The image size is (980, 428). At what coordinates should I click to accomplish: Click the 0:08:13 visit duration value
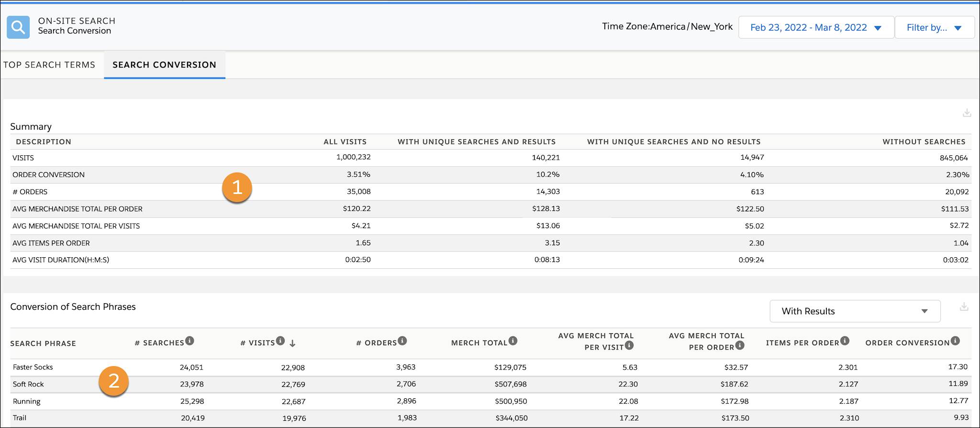[547, 260]
